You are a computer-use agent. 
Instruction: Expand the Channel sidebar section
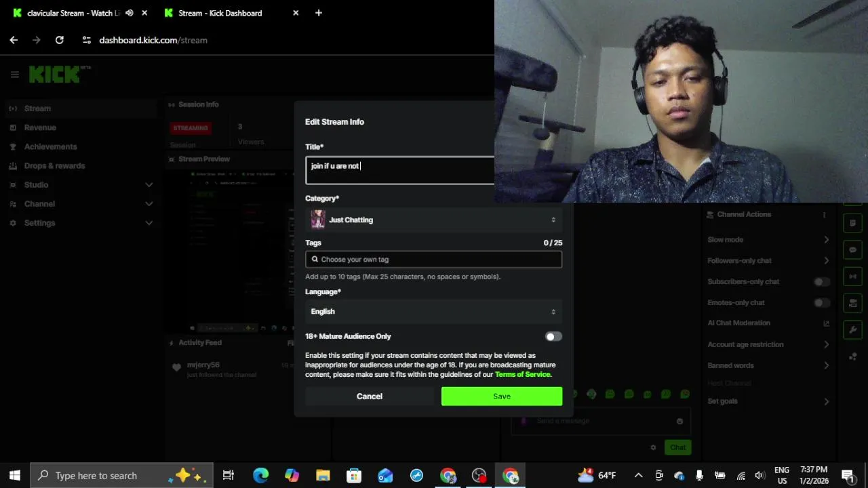pos(80,203)
